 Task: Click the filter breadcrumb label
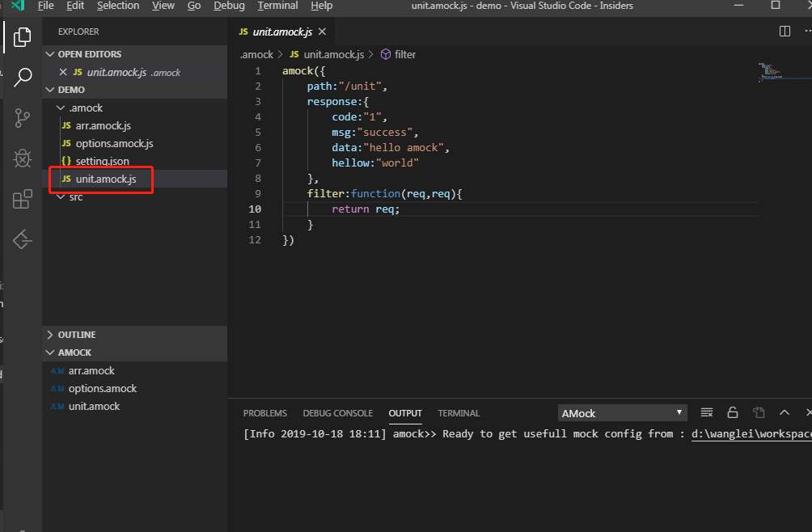coord(405,54)
